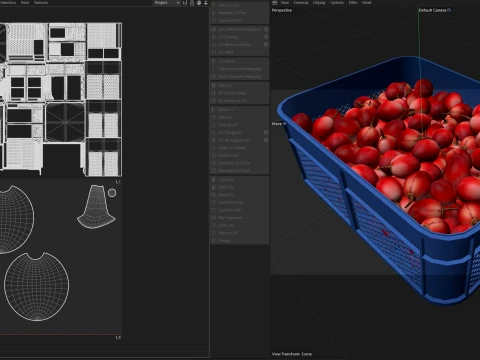Open the Panel menu
Viewport: 480px width, 360px height.
point(367,3)
